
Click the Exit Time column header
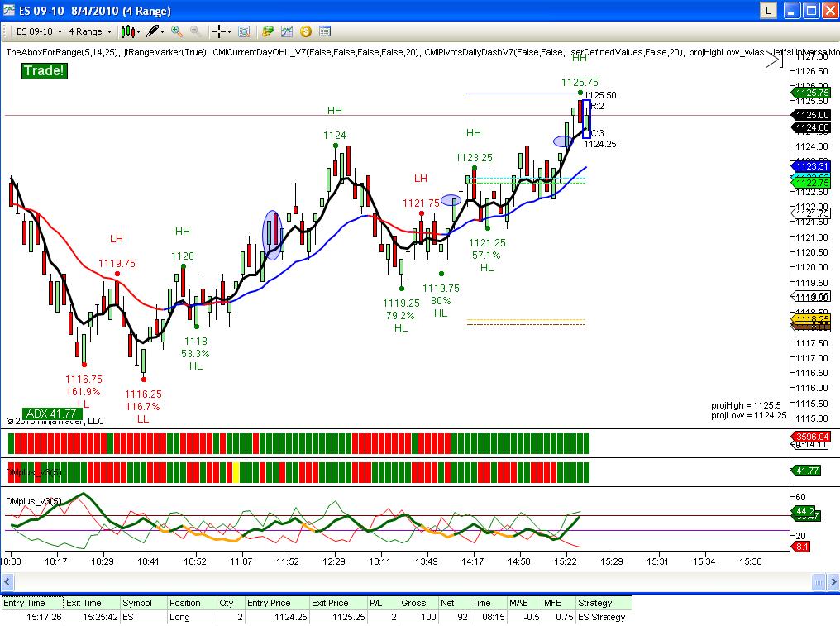coord(92,603)
